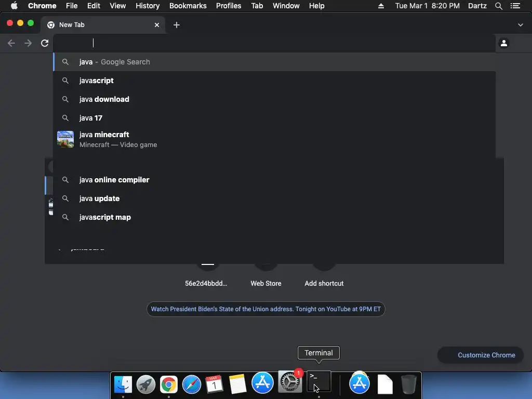The height and width of the screenshot is (399, 532).
Task: Open the File menu
Action: [x=72, y=6]
